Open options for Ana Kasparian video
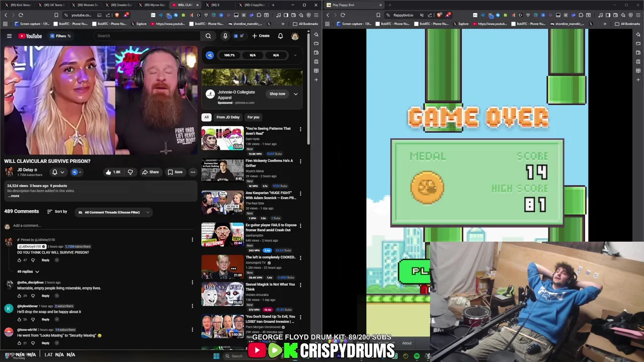Screen dimensions: 644x362 click(300, 194)
